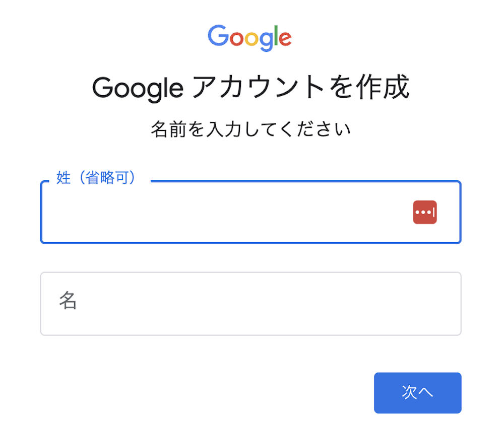Click the red password manager icon
Screen dimensions: 504x421
pos(424,213)
